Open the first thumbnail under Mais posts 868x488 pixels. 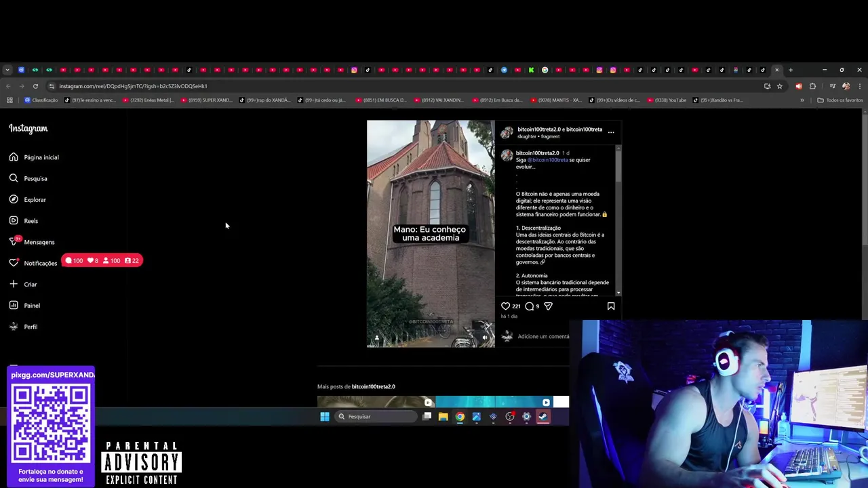tap(376, 402)
